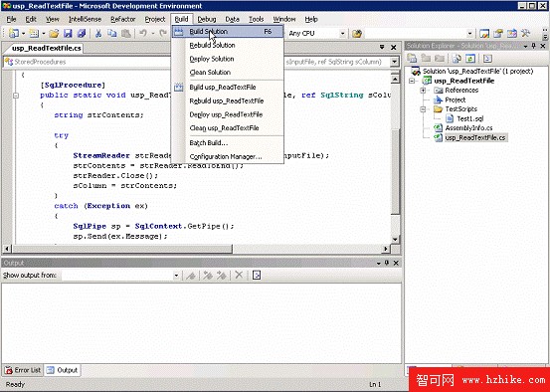The height and width of the screenshot is (392, 550).
Task: Switch to the Output tab
Action: coord(63,370)
